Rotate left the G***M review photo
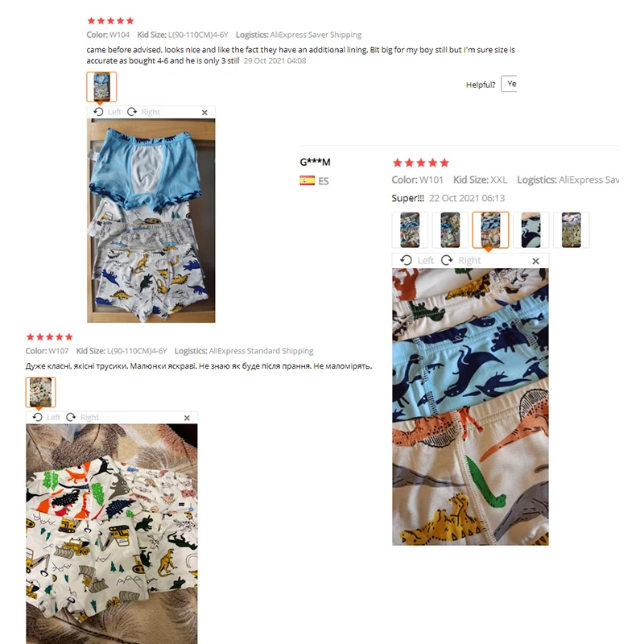The height and width of the screenshot is (644, 644). tap(417, 260)
